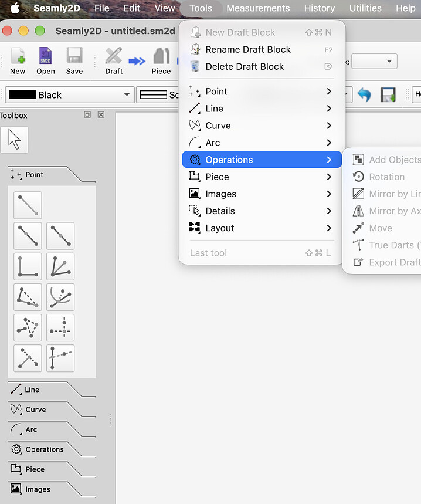The height and width of the screenshot is (504, 421).
Task: Expand the Curve submenu in Tools menu
Action: pyautogui.click(x=262, y=126)
